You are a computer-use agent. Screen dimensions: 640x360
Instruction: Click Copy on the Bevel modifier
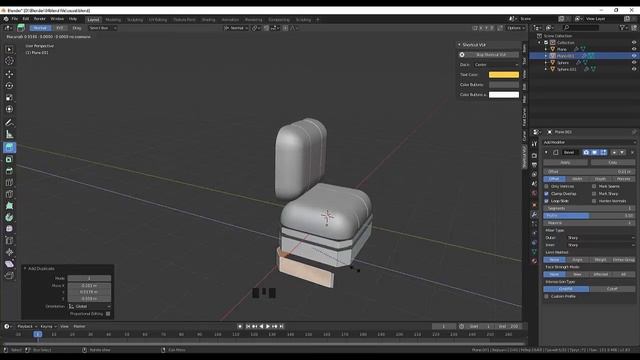[x=613, y=162]
